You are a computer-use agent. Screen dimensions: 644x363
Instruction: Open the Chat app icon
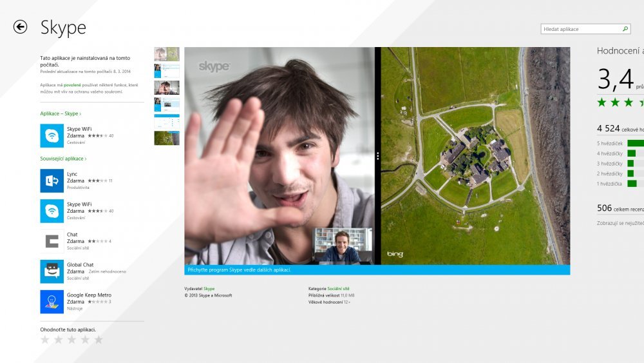pos(52,241)
